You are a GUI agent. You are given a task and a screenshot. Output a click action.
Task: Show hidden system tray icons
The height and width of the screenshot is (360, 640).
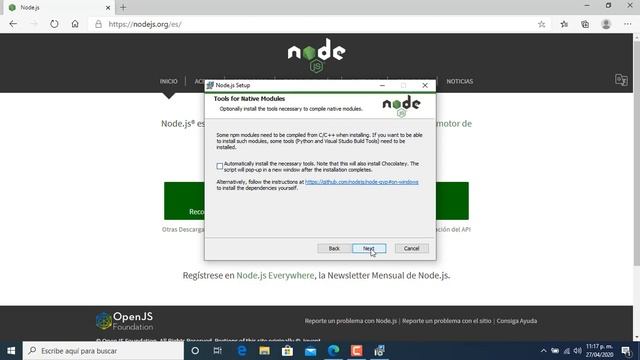pos(543,351)
